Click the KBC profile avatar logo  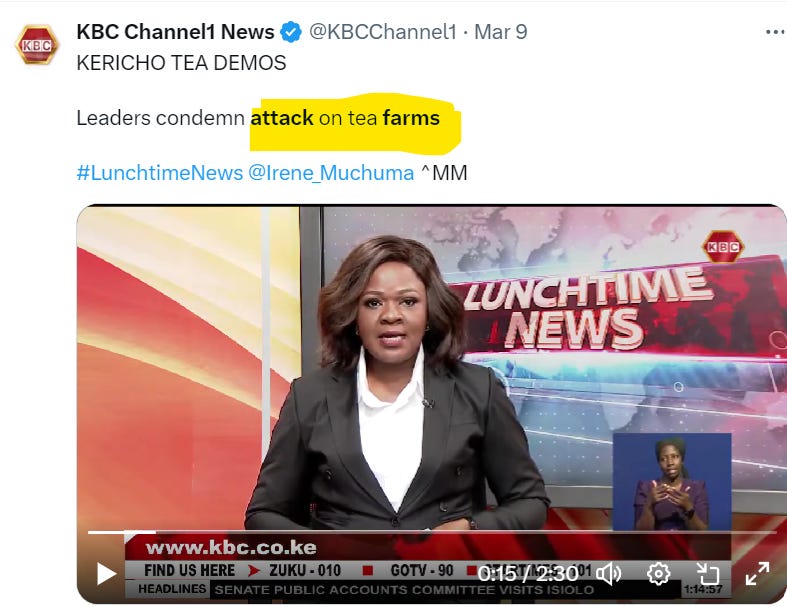pyautogui.click(x=37, y=45)
